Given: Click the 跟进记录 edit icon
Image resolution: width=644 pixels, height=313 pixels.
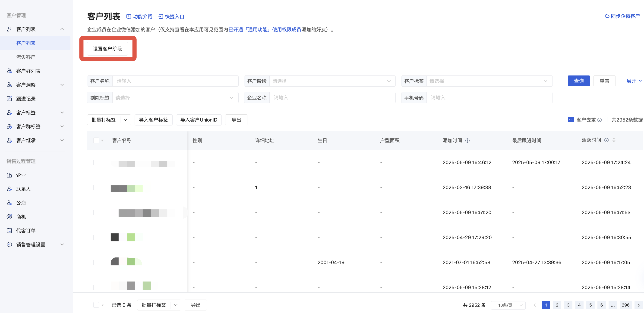Looking at the screenshot, I should pyautogui.click(x=9, y=99).
